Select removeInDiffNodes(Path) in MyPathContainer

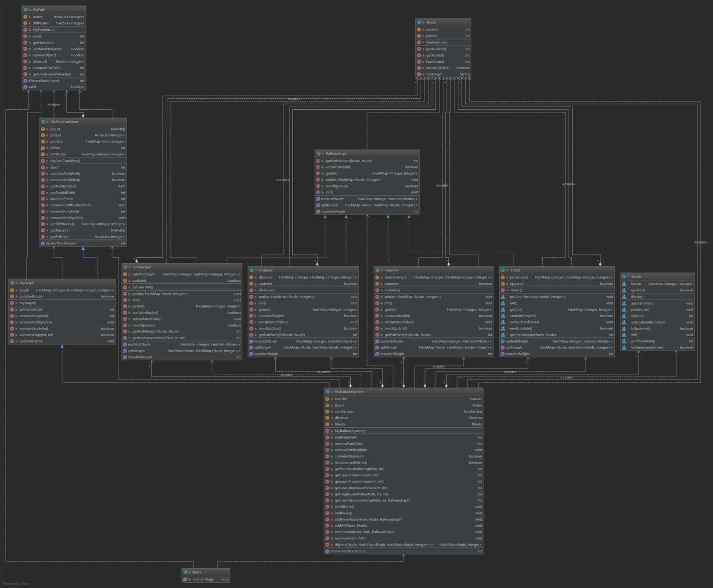pyautogui.click(x=71, y=205)
